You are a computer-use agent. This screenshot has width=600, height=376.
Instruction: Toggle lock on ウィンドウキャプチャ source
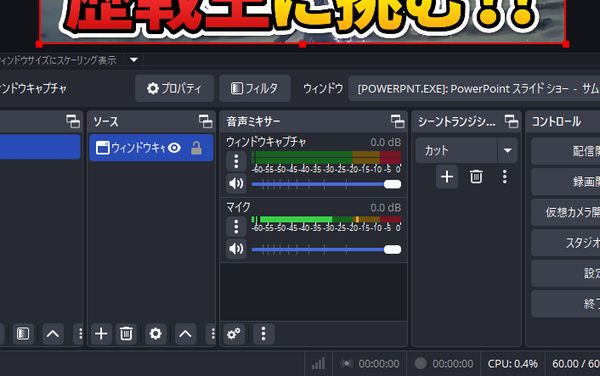[x=196, y=148]
